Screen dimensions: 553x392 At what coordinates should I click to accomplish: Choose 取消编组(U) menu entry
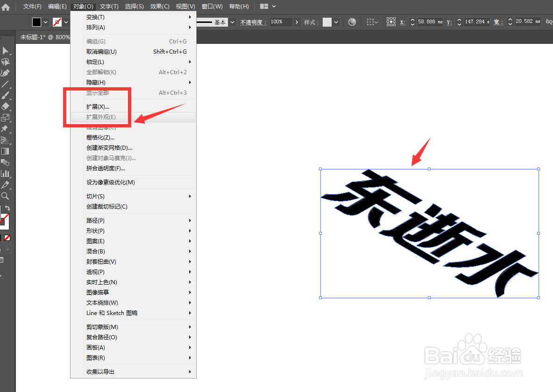(133, 51)
